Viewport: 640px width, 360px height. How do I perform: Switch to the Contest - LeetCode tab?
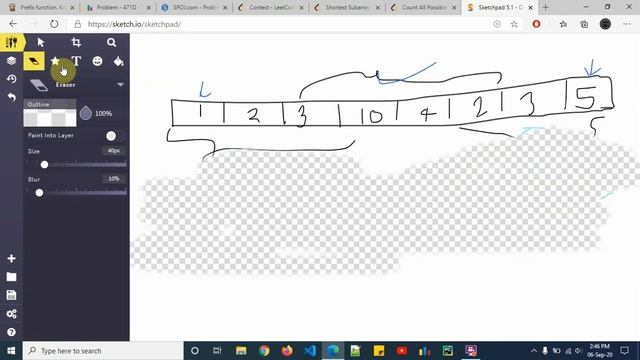tap(271, 7)
